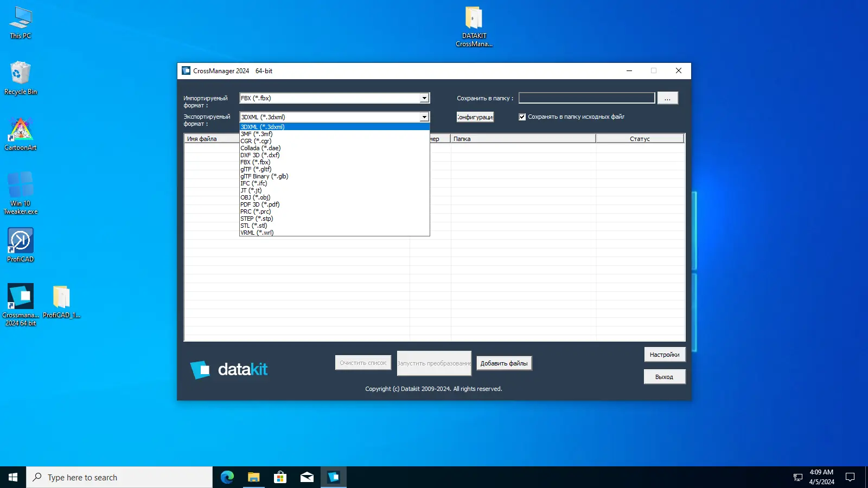Pick glTF Binary (*.glb) export format
868x488 pixels.
[x=334, y=176]
